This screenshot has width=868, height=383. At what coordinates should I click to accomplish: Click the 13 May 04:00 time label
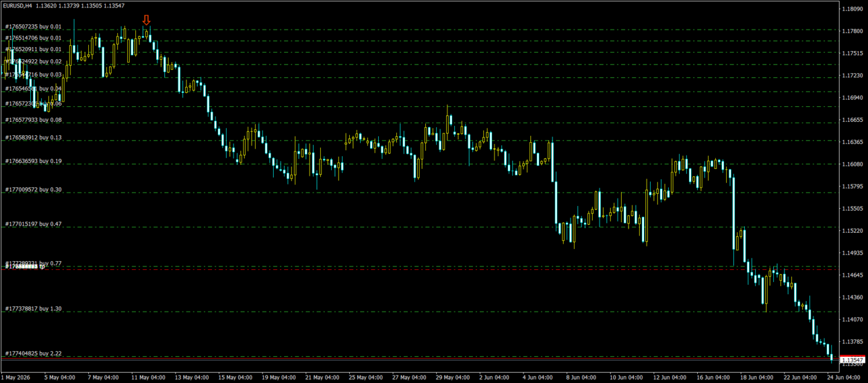pos(192,378)
